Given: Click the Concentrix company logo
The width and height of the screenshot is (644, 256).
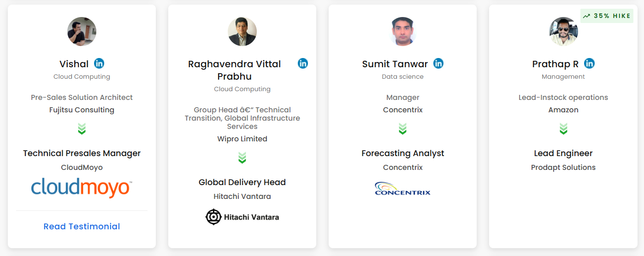Looking at the screenshot, I should click(x=402, y=189).
